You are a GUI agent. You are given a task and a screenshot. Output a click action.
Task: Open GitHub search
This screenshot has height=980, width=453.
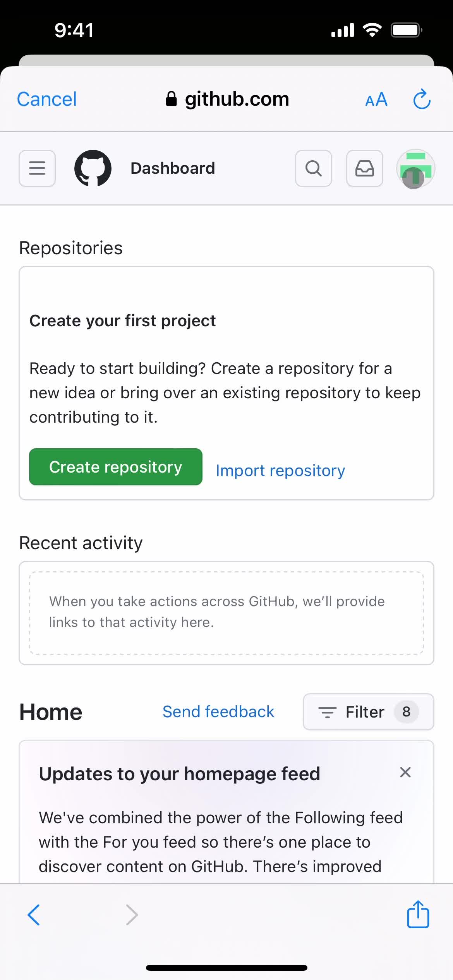[x=313, y=169]
